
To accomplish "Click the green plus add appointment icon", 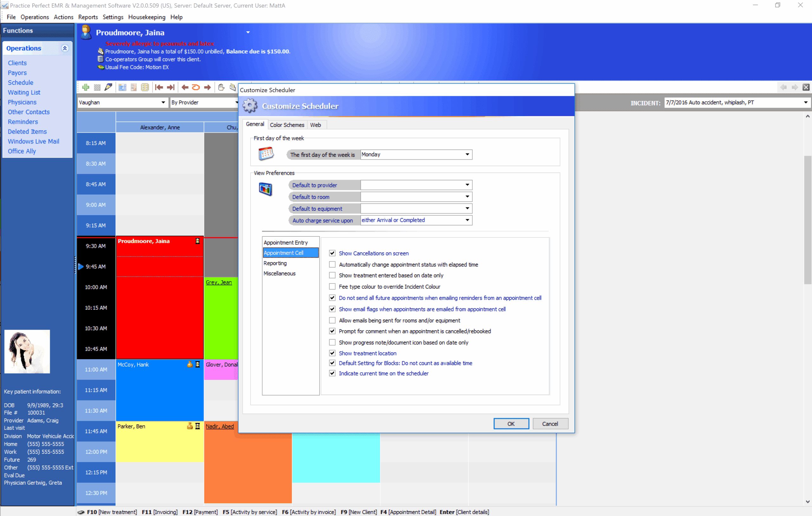I will [86, 87].
